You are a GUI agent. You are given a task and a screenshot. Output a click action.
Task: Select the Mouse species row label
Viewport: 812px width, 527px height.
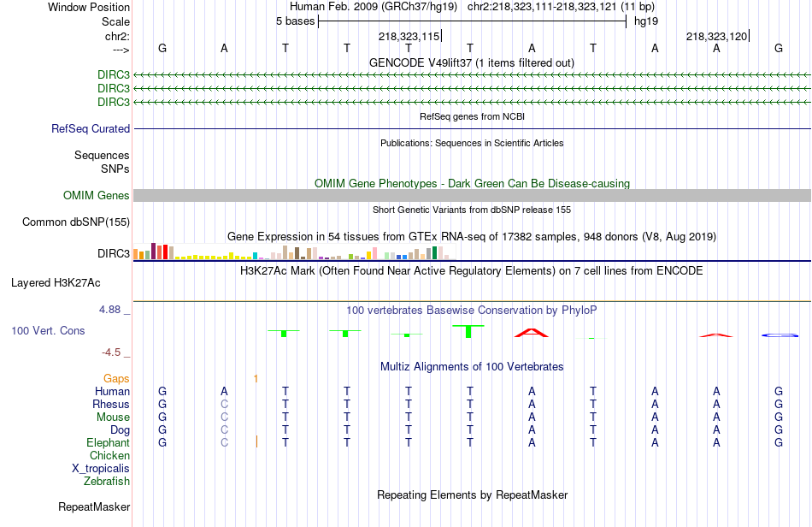pyautogui.click(x=113, y=417)
